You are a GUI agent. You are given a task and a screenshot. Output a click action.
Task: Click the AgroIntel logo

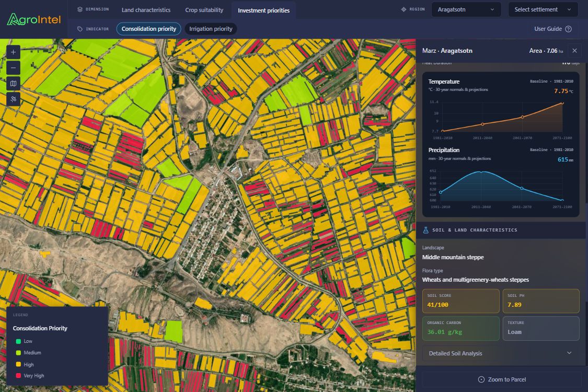(x=34, y=19)
